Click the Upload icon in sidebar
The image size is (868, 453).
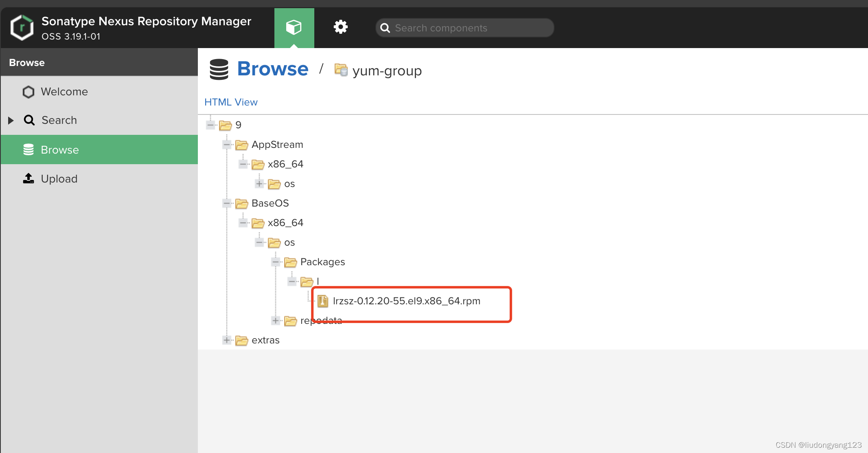[28, 178]
